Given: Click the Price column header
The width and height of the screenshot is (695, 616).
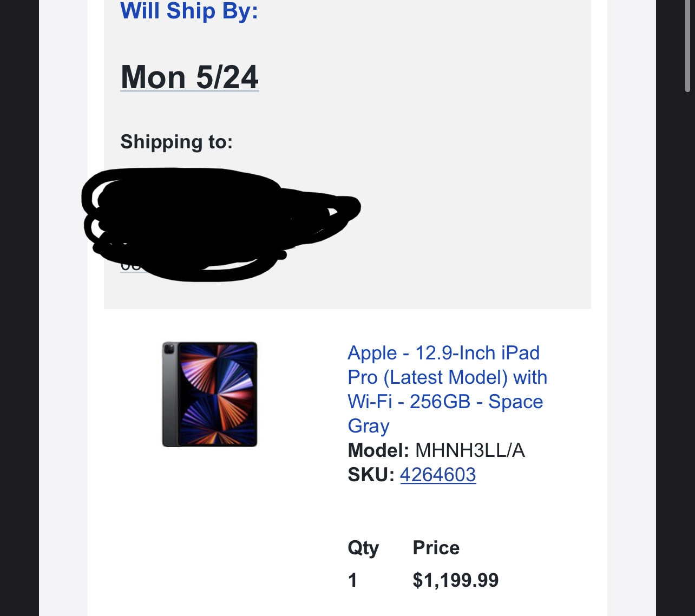Looking at the screenshot, I should (436, 548).
